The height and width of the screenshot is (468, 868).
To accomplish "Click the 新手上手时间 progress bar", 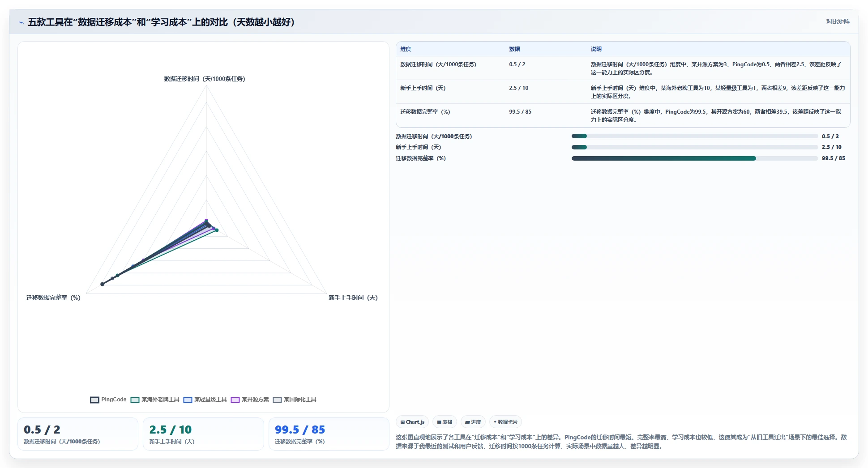I will [694, 147].
